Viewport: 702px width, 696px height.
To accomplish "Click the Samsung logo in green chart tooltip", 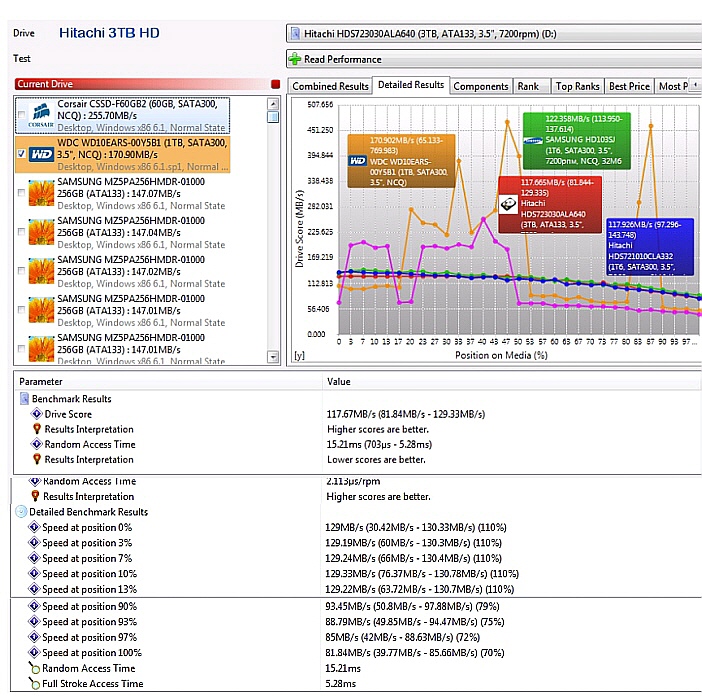I will [x=533, y=141].
